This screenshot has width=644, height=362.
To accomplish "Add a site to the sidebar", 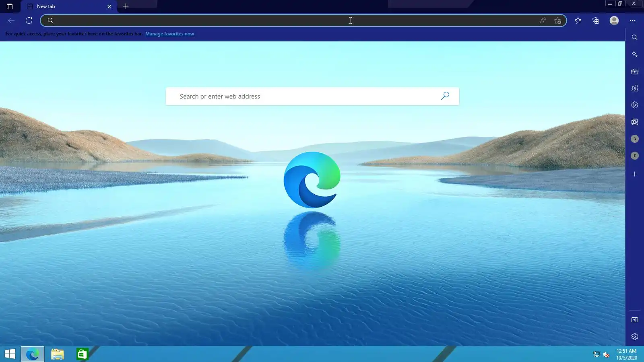I will (x=635, y=174).
